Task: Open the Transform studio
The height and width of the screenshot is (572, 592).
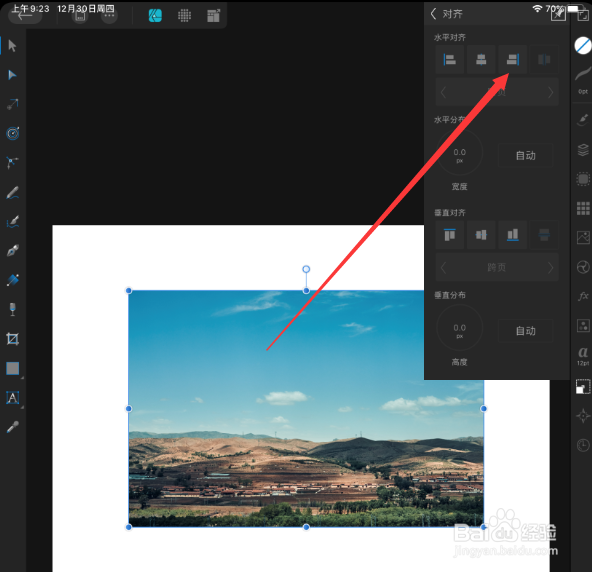Action: (x=583, y=387)
